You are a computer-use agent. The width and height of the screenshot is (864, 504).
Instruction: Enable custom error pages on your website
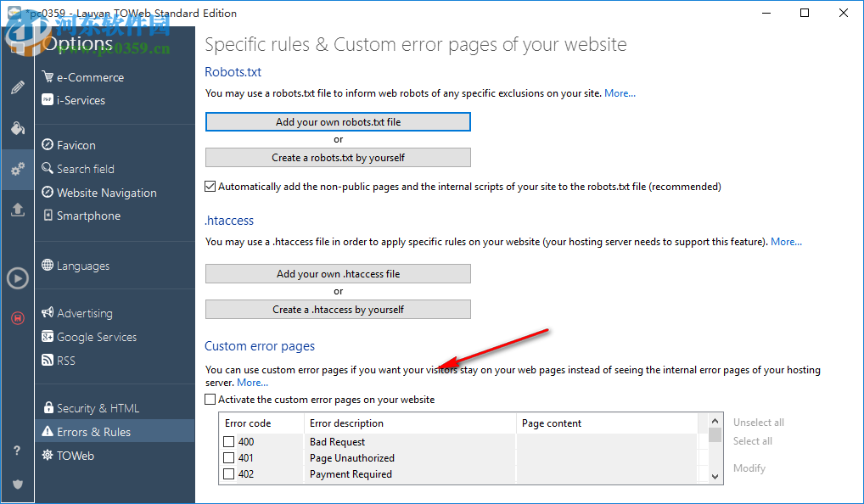tap(210, 400)
